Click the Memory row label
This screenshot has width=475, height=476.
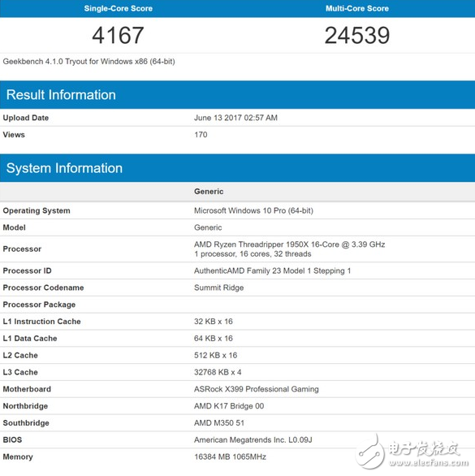coord(18,457)
